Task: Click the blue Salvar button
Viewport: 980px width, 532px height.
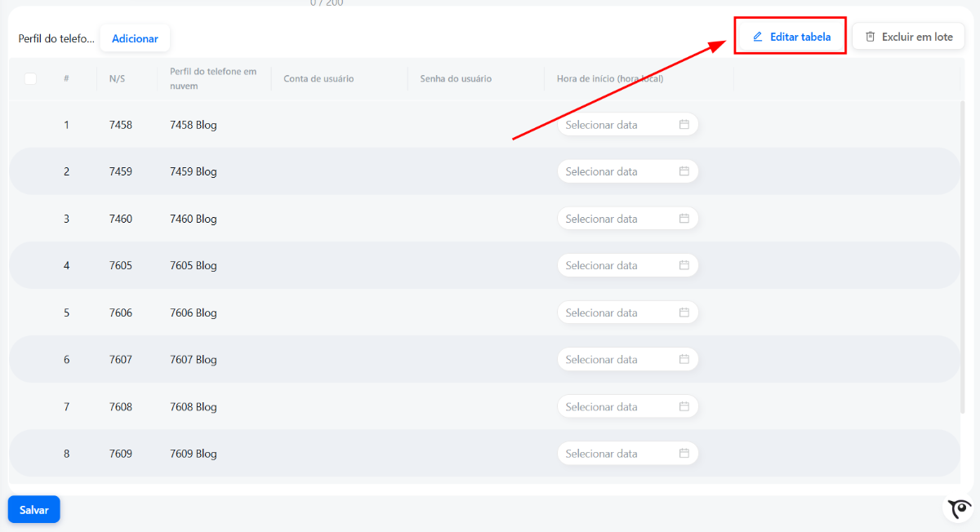Action: coord(34,510)
